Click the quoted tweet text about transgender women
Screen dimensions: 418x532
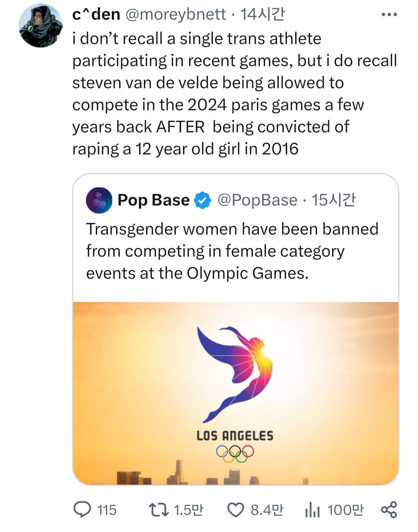click(x=232, y=251)
